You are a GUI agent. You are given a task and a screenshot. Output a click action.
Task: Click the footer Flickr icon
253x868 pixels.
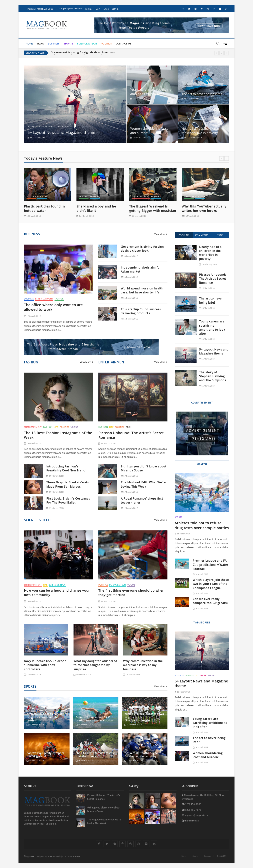[146, 843]
